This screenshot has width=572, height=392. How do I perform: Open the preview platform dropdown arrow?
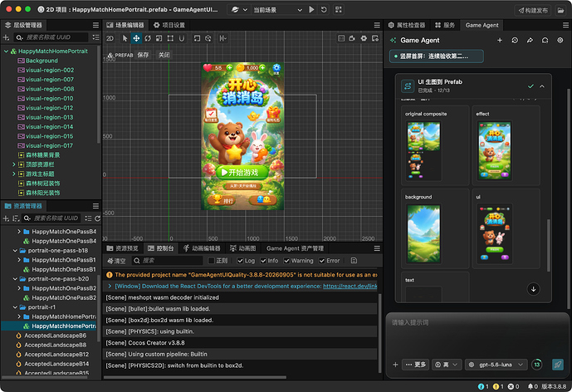click(245, 10)
